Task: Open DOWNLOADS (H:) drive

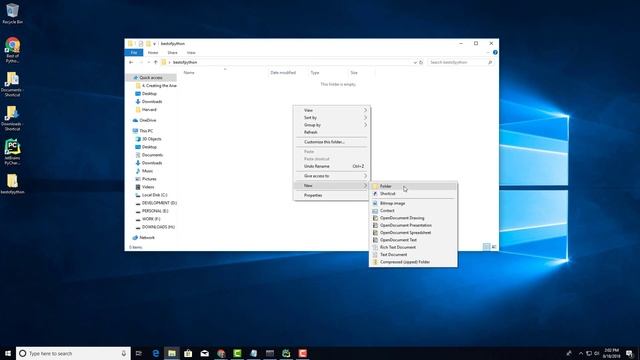Action: pyautogui.click(x=158, y=227)
